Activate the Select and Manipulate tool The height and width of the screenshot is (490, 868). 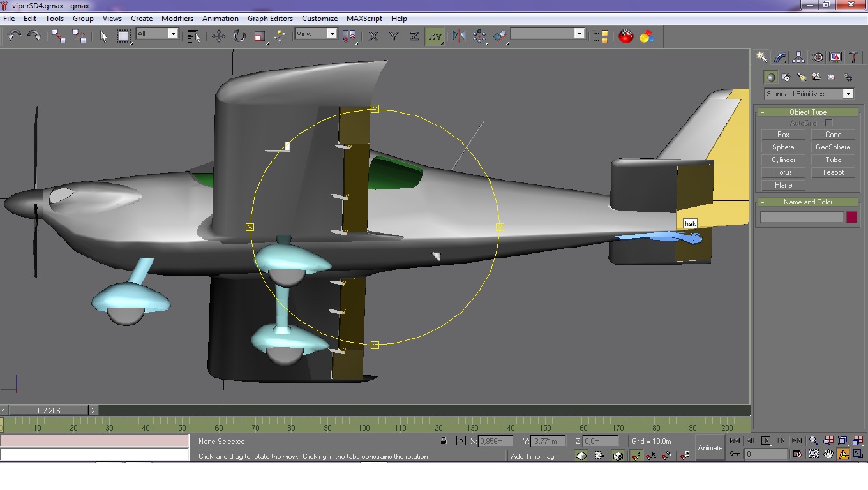[x=280, y=36]
